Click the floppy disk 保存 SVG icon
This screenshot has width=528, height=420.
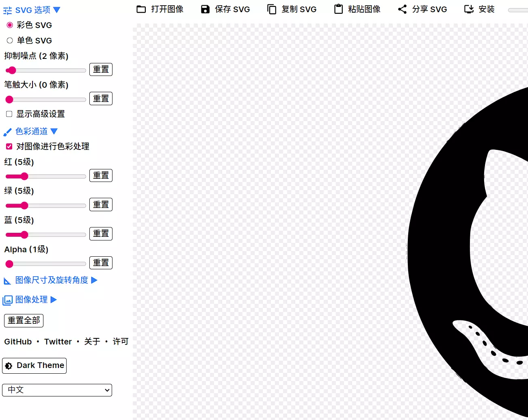coord(206,9)
